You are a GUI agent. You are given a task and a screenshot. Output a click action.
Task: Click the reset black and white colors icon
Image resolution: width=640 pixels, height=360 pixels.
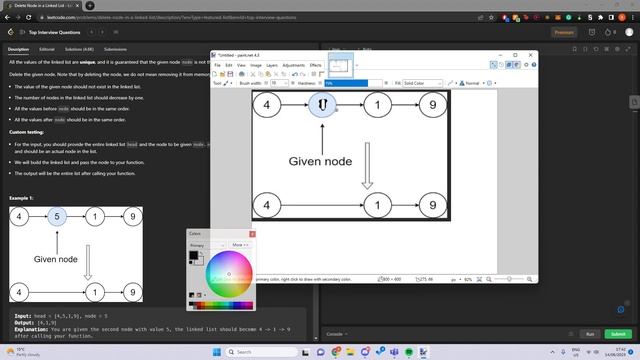(x=191, y=262)
